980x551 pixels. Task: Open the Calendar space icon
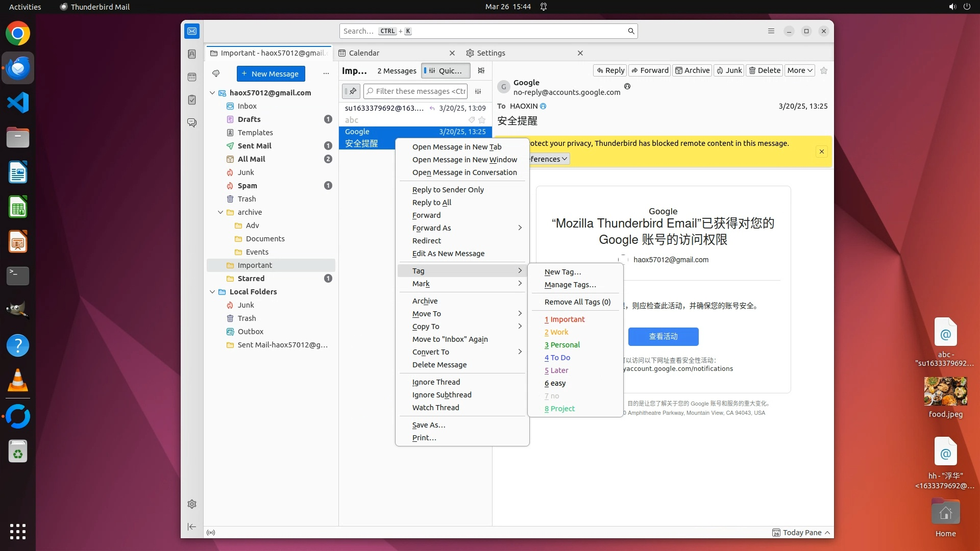coord(192,77)
